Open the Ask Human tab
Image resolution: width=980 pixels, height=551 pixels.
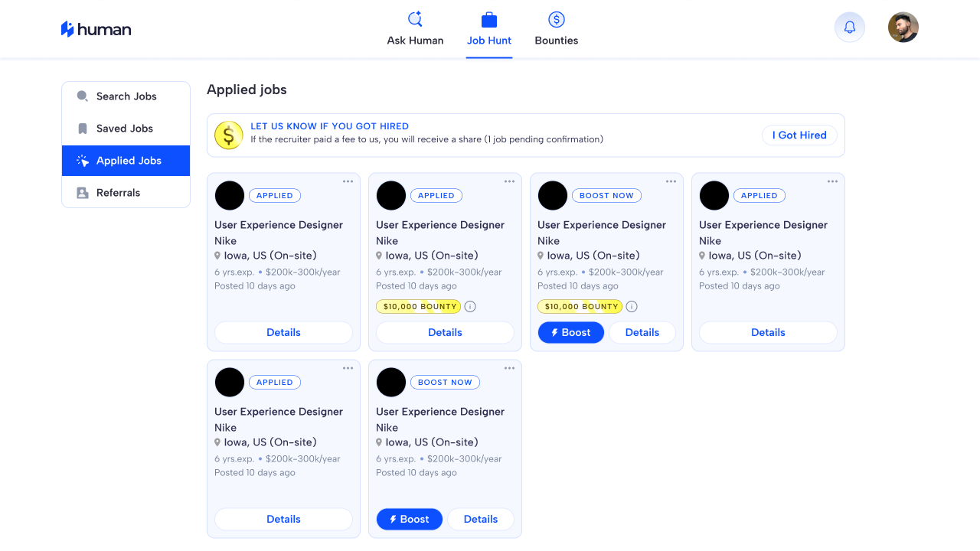[x=415, y=29]
